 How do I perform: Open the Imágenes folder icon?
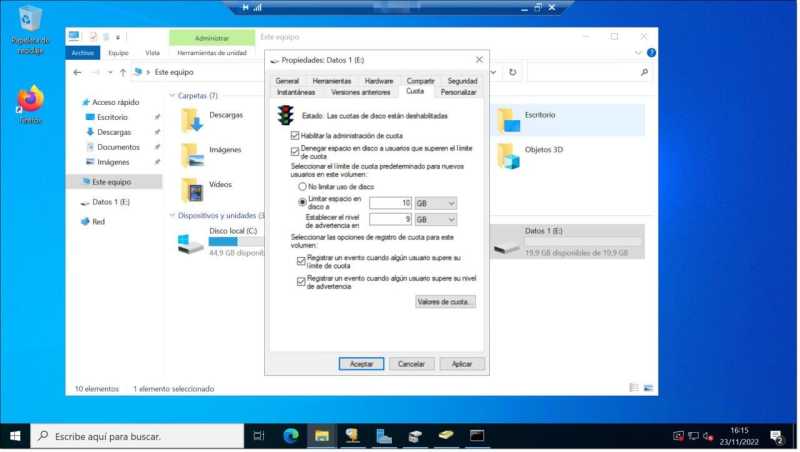pos(193,155)
